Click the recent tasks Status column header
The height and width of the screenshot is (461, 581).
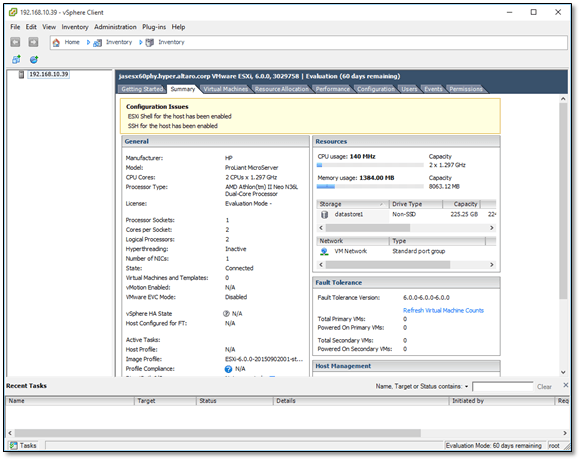click(x=235, y=401)
